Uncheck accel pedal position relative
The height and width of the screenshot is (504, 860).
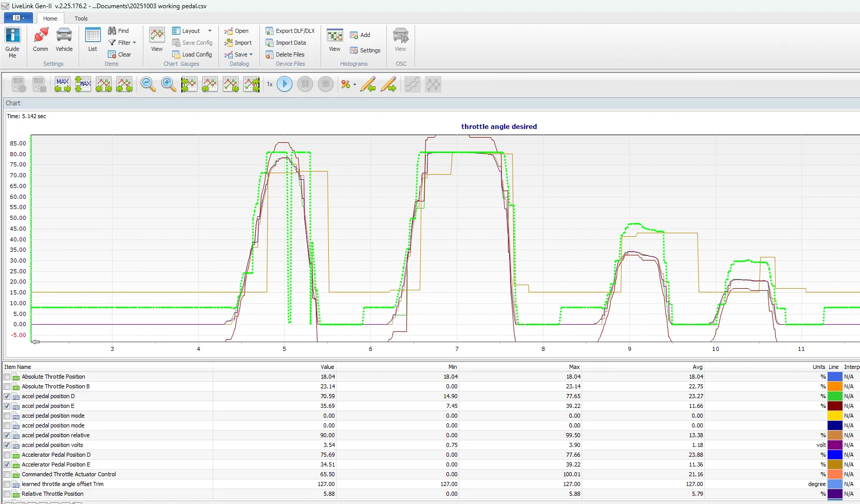tap(7, 435)
